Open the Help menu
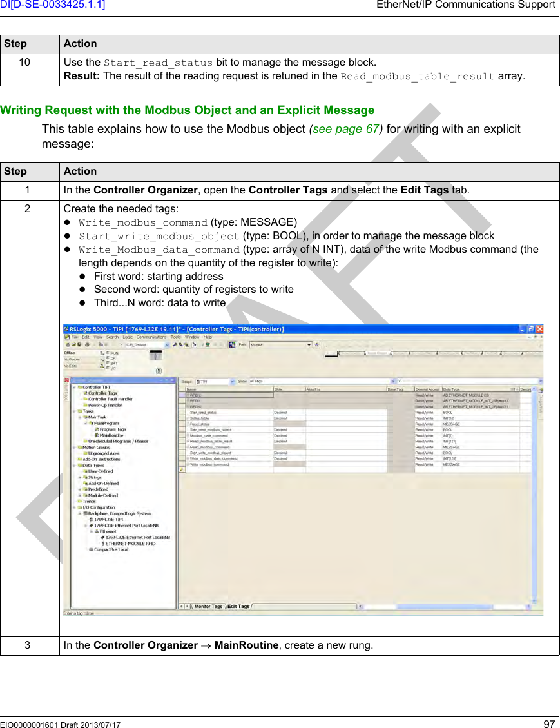The height and width of the screenshot is (728, 560). [x=208, y=337]
